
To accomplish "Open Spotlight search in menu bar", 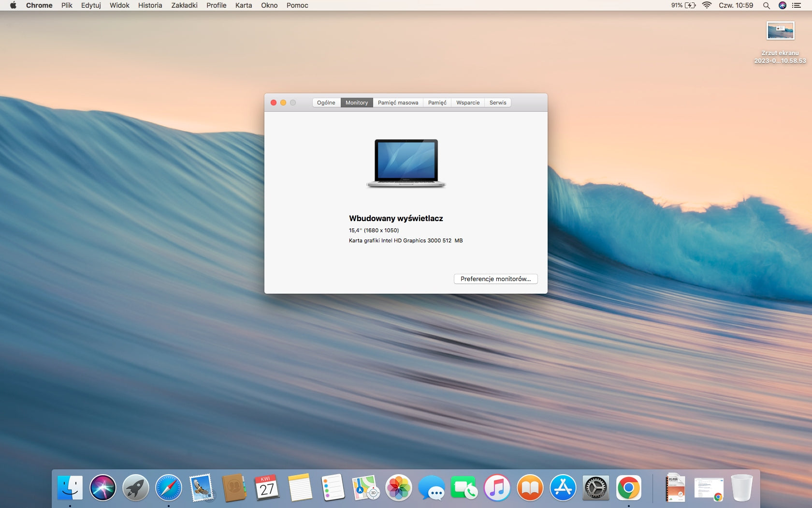I will (766, 5).
